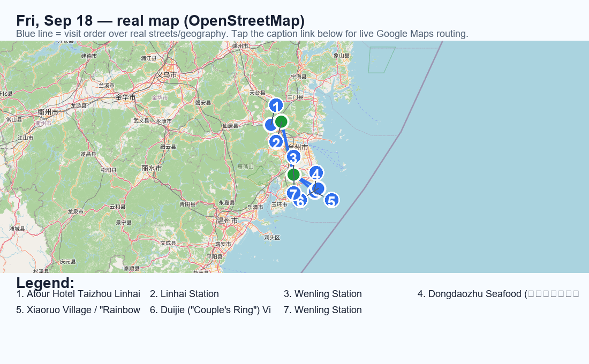Click map marker number 5

(331, 200)
